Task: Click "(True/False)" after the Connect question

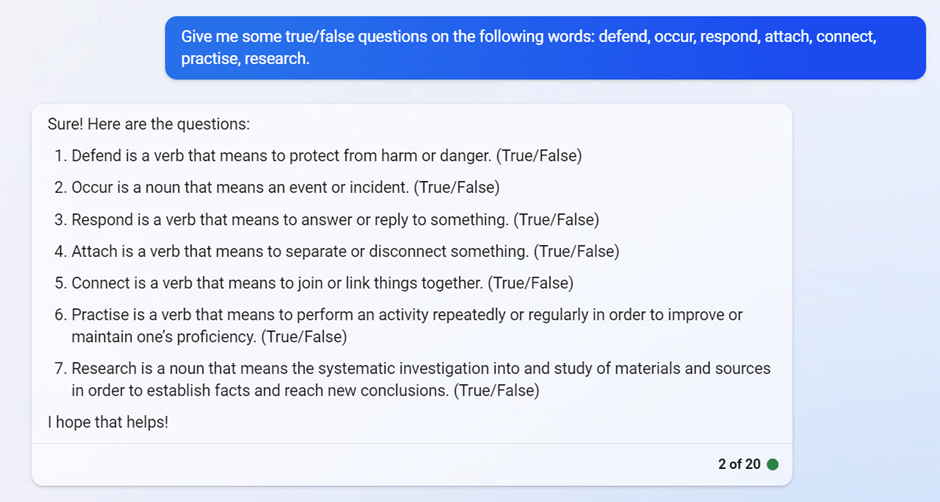Action: click(x=530, y=283)
